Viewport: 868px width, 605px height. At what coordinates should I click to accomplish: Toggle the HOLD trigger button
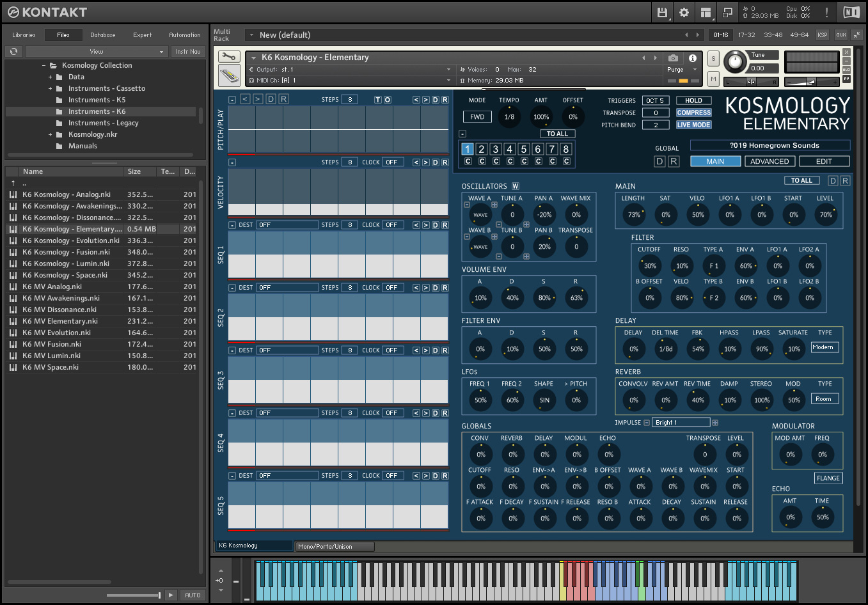[693, 100]
